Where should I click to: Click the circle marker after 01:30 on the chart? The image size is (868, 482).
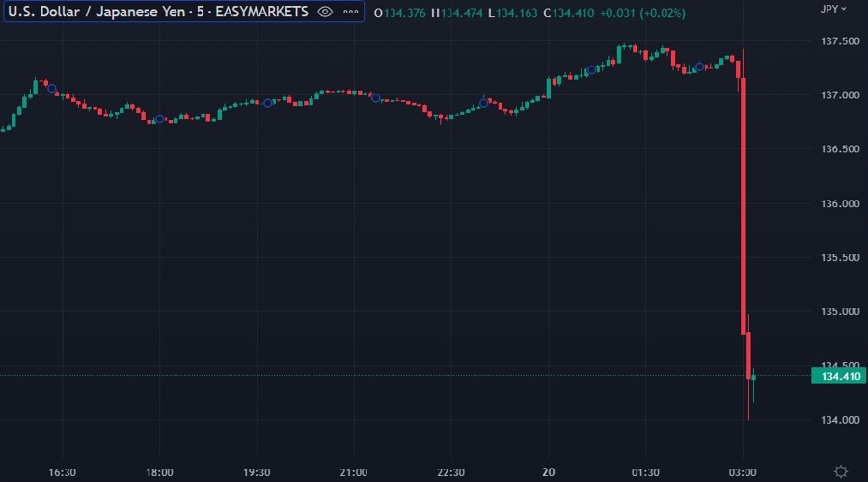click(x=700, y=67)
